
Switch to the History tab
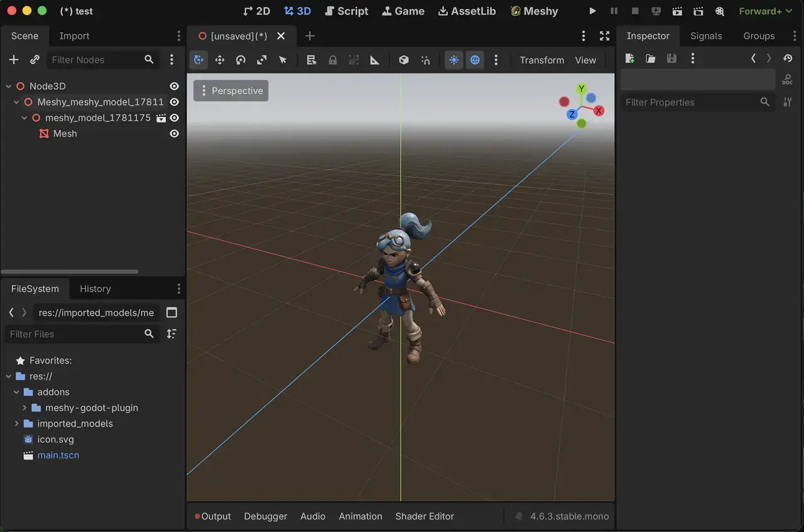point(95,289)
